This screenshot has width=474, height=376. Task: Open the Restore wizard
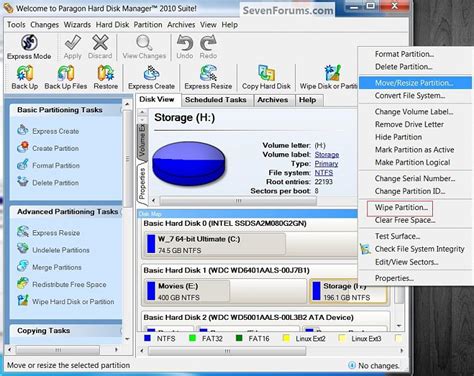tap(106, 77)
